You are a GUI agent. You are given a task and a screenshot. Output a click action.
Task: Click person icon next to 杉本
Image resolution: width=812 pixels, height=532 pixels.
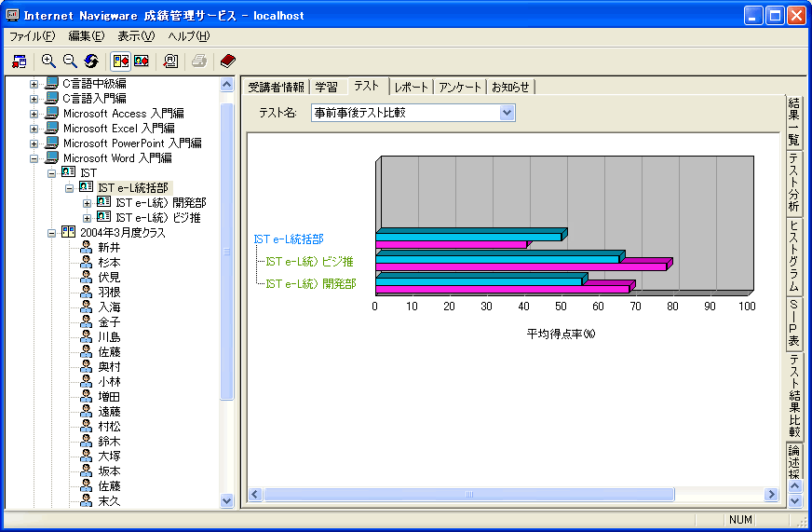(x=86, y=262)
